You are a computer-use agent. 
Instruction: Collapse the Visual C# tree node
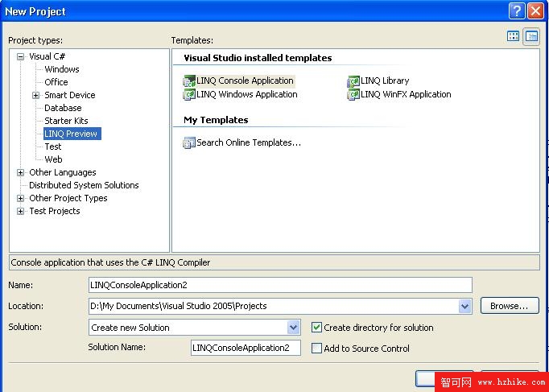(x=21, y=56)
